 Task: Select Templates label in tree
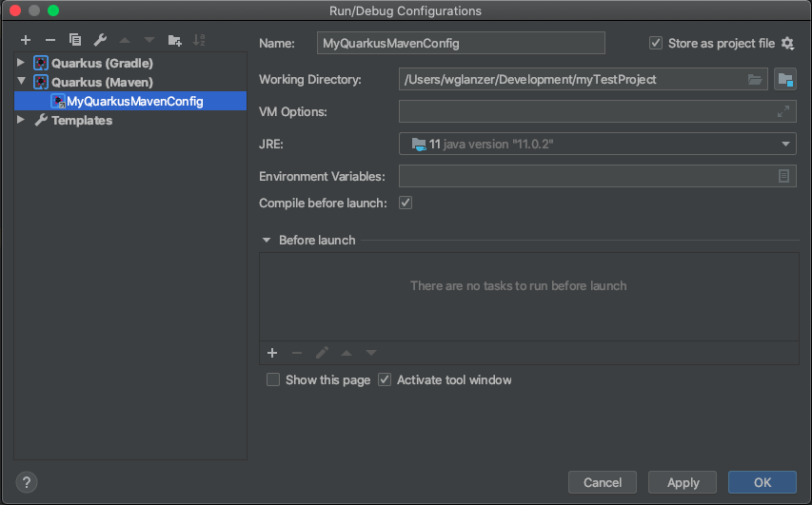pos(82,121)
